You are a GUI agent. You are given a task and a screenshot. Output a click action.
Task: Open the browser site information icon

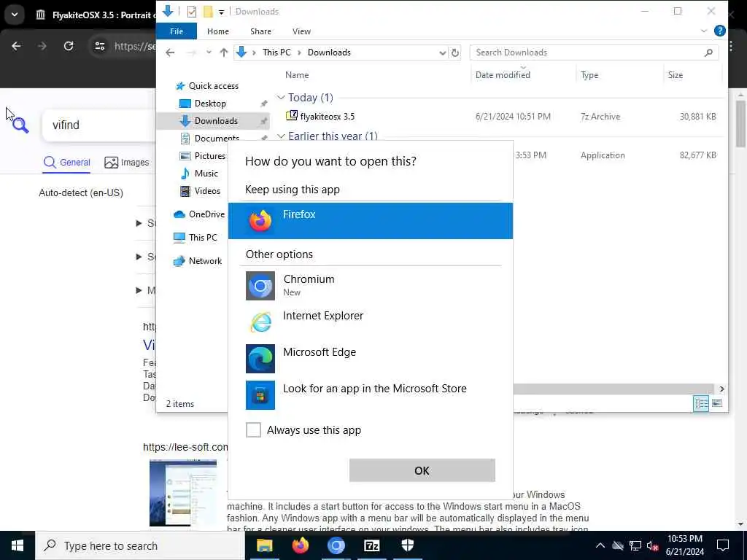[x=99, y=46]
